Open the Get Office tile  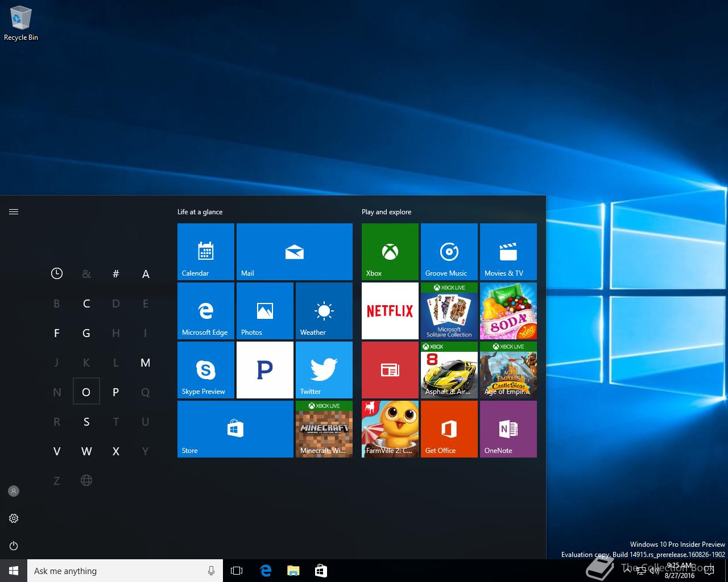coord(449,429)
